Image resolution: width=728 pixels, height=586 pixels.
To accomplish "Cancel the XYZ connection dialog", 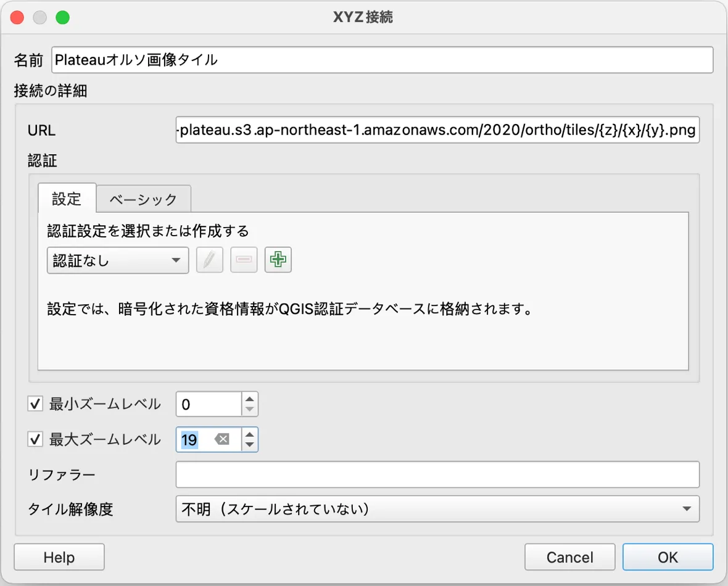I will click(569, 556).
